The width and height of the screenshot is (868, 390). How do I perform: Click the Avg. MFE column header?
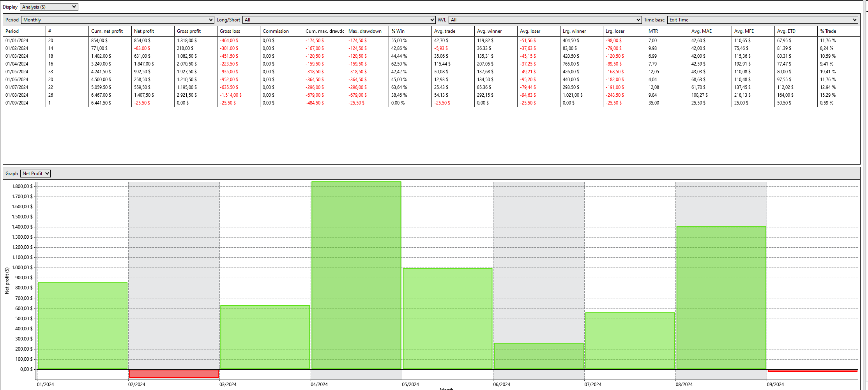tap(753, 31)
